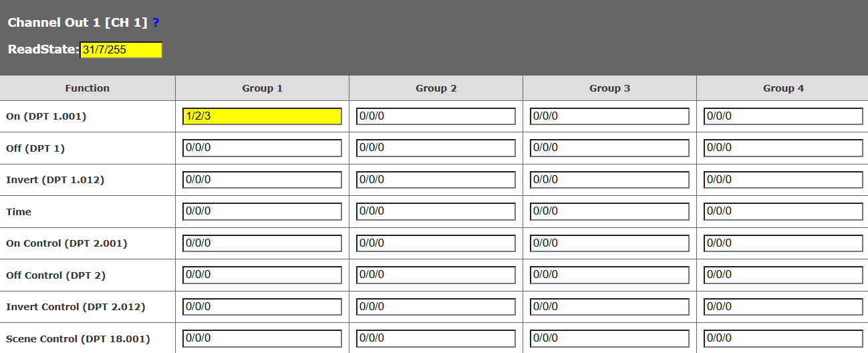Focus Invert Control (DPT 2.012) Group 4 field
This screenshot has width=868, height=353.
[x=783, y=307]
